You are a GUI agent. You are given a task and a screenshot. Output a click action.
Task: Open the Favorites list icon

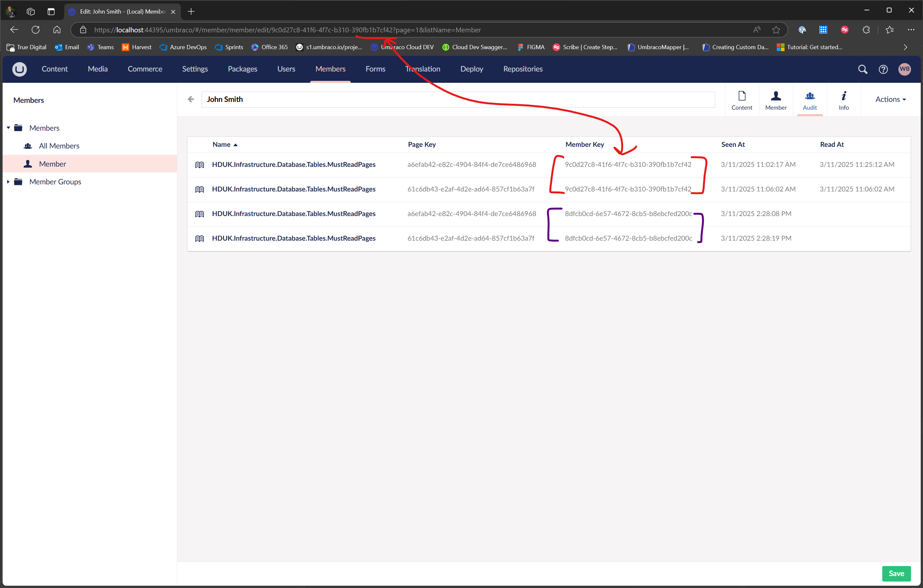coord(890,30)
